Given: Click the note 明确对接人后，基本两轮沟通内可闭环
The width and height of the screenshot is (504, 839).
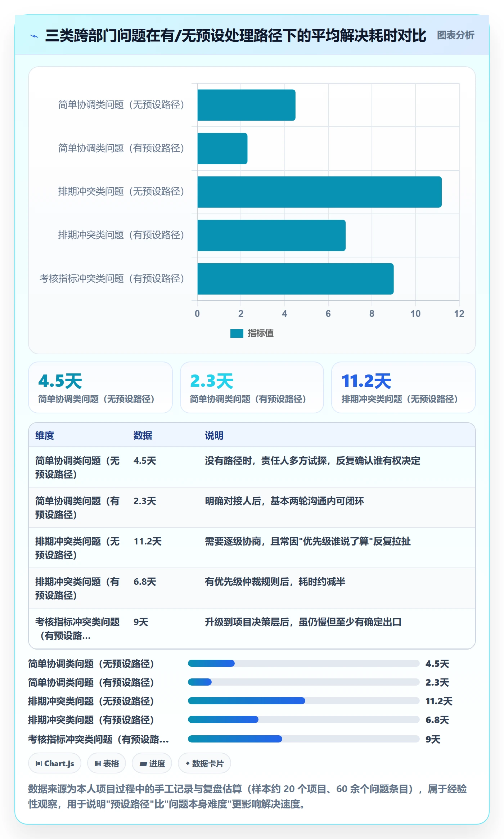Looking at the screenshot, I should (x=284, y=501).
